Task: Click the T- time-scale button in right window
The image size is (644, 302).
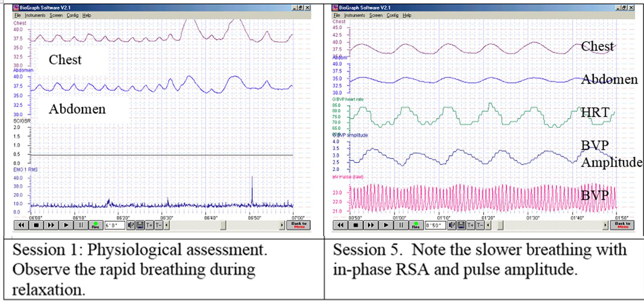Action: [x=480, y=225]
